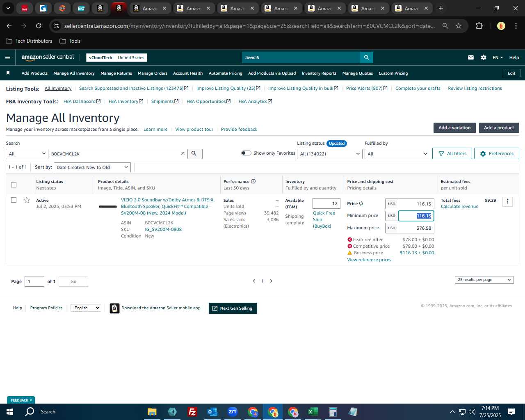Image resolution: width=525 pixels, height=420 pixels.
Task: Open the Listing status All (134022) dropdown
Action: [330, 154]
